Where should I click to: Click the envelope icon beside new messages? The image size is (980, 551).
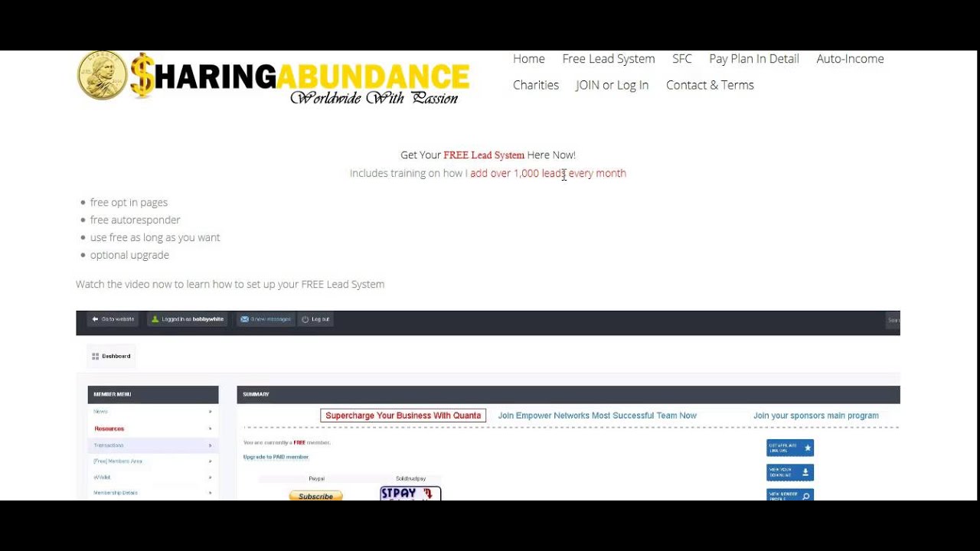pyautogui.click(x=244, y=319)
